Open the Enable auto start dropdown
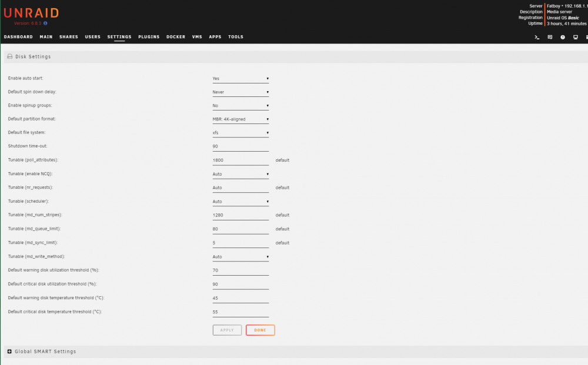Screen dimensions: 588x365 pos(240,79)
